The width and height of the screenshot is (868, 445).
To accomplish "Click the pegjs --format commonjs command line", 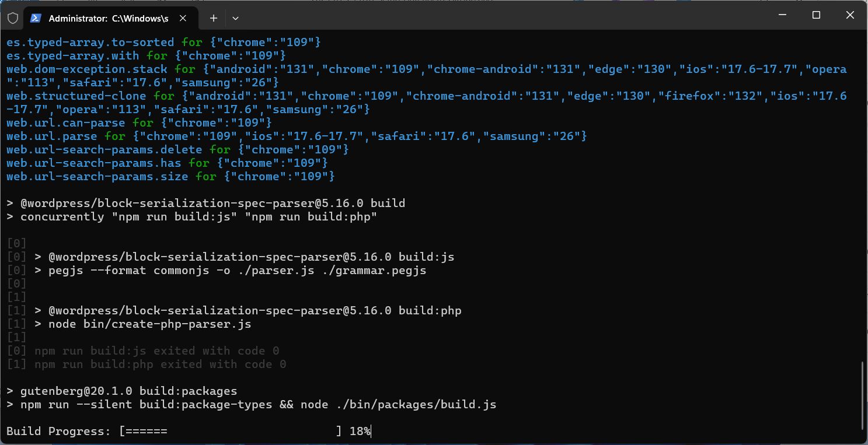I will coord(230,271).
